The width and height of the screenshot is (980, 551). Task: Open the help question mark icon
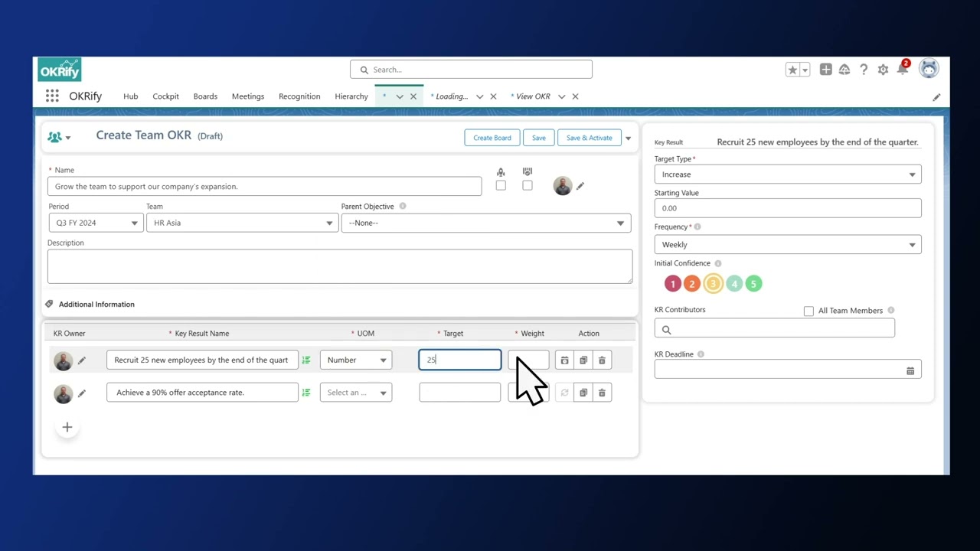click(x=864, y=70)
